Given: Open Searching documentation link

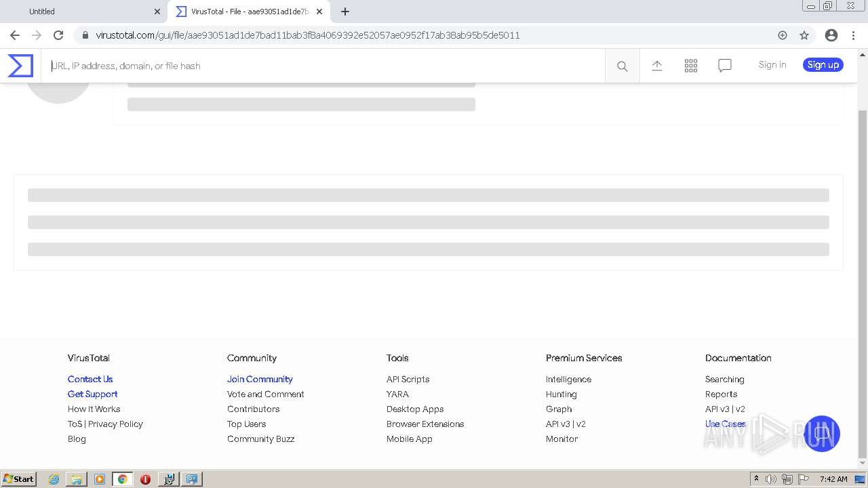Looking at the screenshot, I should tap(724, 379).
